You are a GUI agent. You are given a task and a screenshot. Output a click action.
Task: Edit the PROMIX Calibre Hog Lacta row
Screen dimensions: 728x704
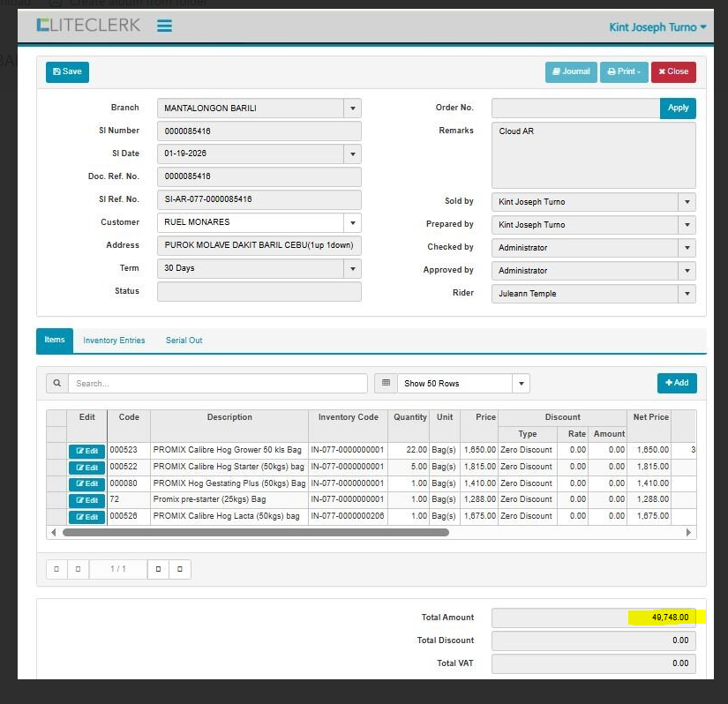pos(86,517)
